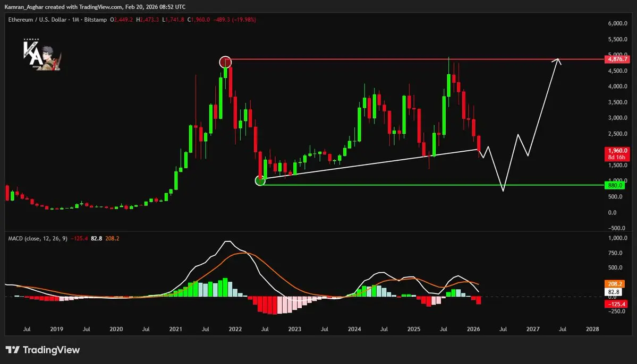
Task: Click the open value O2,449.2
Action: click(x=122, y=20)
